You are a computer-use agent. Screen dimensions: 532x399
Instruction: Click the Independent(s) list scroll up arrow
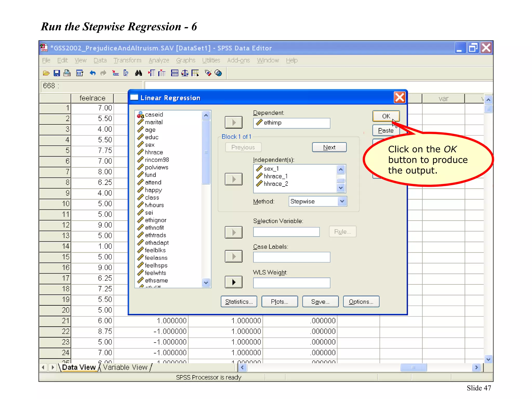pos(341,170)
